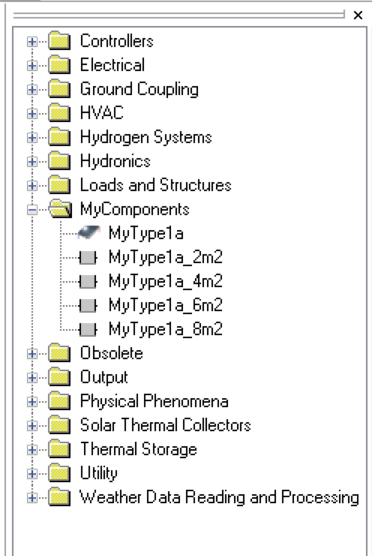Click the Thermal Storage folder icon

[x=59, y=449]
